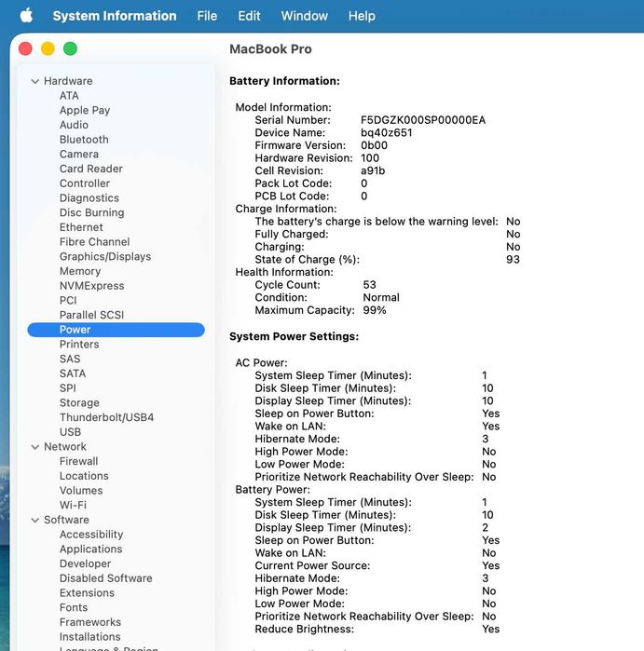Image resolution: width=644 pixels, height=651 pixels.
Task: Click the Hardware category label
Action: [x=68, y=81]
